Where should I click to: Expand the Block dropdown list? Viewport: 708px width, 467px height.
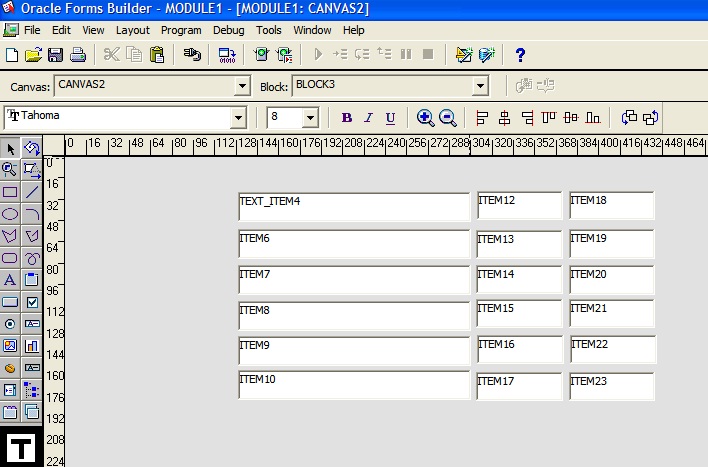pyautogui.click(x=480, y=86)
